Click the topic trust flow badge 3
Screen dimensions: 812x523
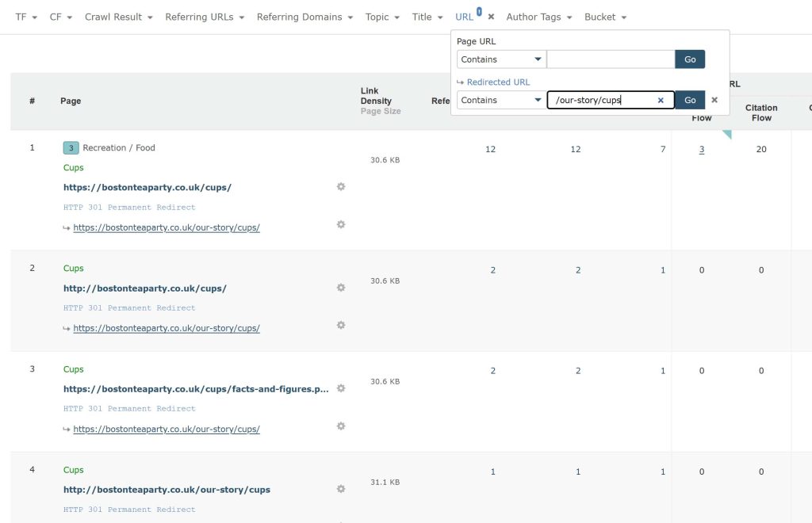tap(71, 148)
